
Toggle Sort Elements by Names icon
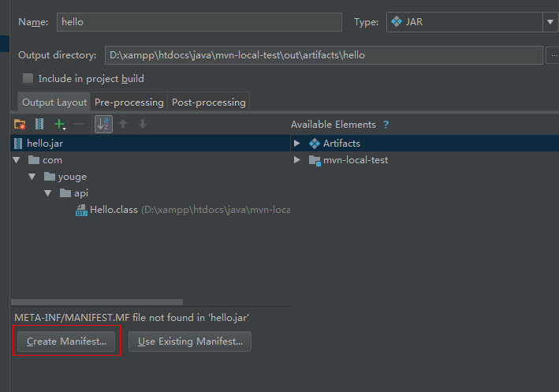click(x=103, y=124)
